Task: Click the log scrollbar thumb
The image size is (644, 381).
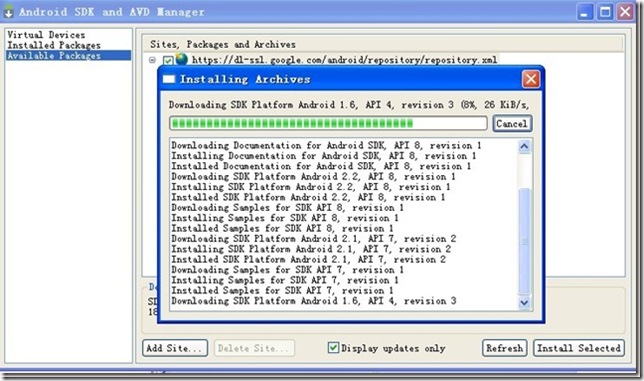Action: point(524,241)
